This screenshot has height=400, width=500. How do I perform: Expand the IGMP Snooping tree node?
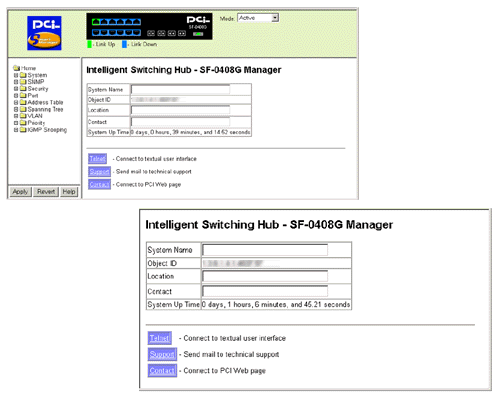[16, 130]
